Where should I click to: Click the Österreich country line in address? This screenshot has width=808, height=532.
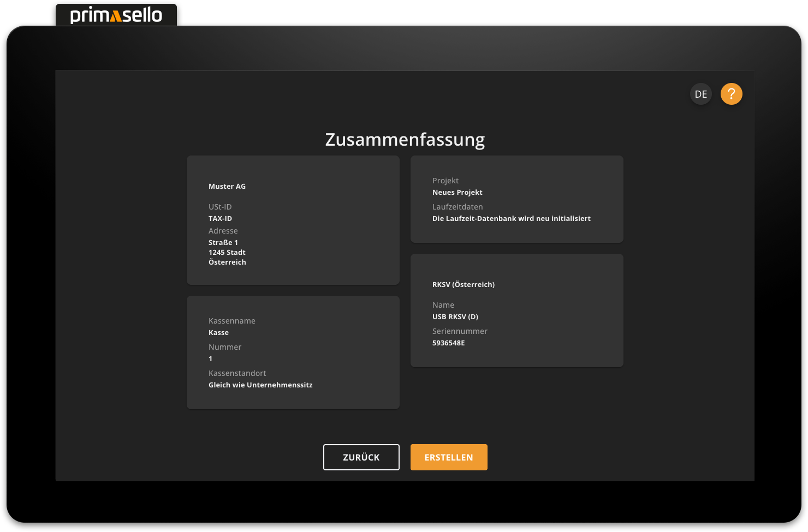click(x=227, y=262)
